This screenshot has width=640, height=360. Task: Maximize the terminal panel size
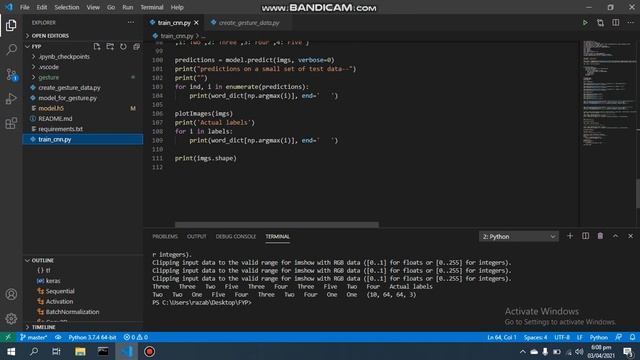coord(616,236)
